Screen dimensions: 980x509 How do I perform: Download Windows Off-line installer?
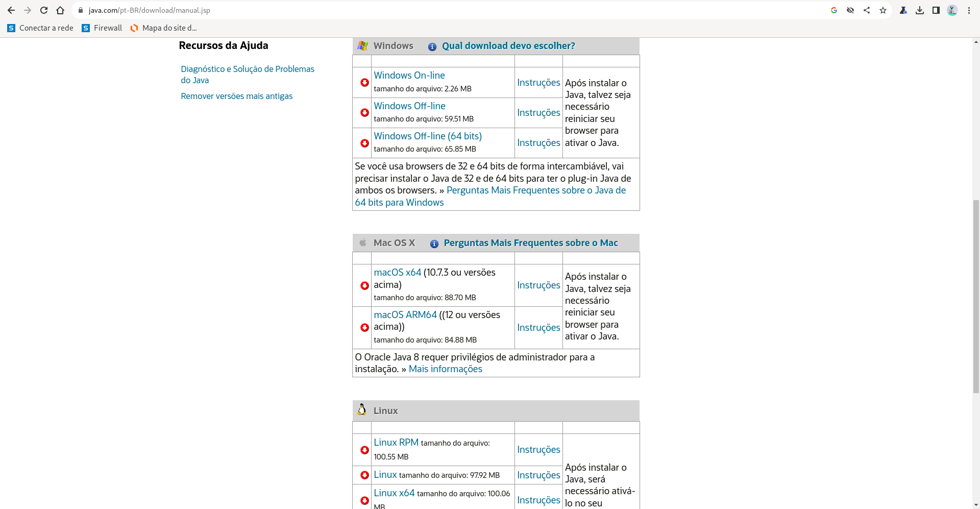pyautogui.click(x=409, y=106)
